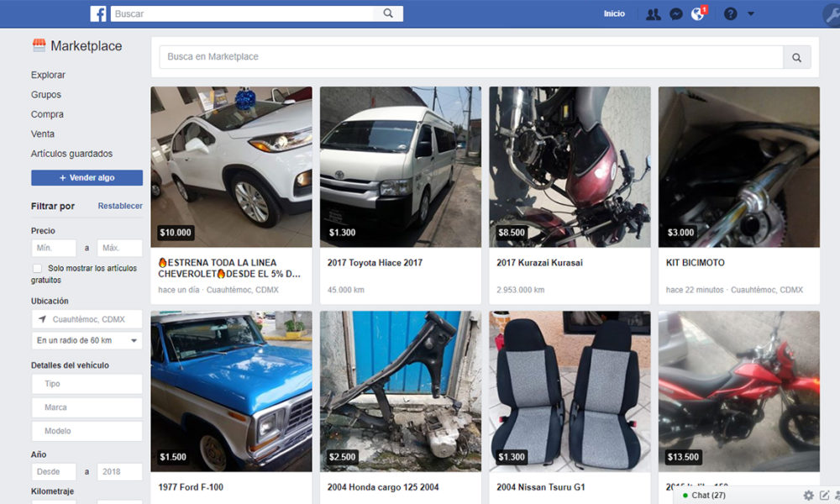Expand the account menu arrow in top bar
The height and width of the screenshot is (504, 840).
click(x=750, y=14)
